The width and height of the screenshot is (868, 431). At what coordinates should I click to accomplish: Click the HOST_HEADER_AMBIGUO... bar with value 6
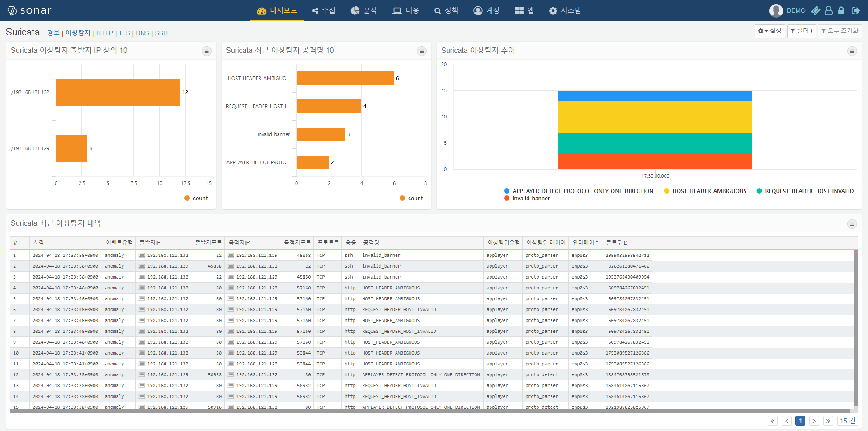345,78
